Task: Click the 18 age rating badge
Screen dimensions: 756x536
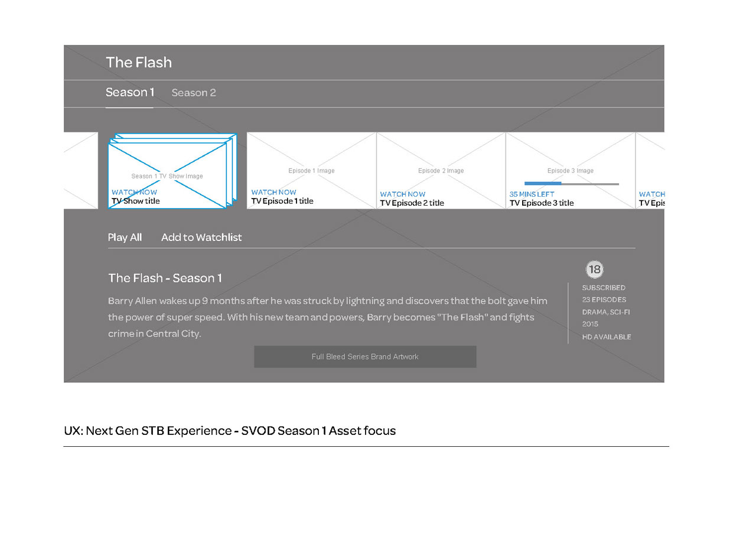Action: click(594, 269)
